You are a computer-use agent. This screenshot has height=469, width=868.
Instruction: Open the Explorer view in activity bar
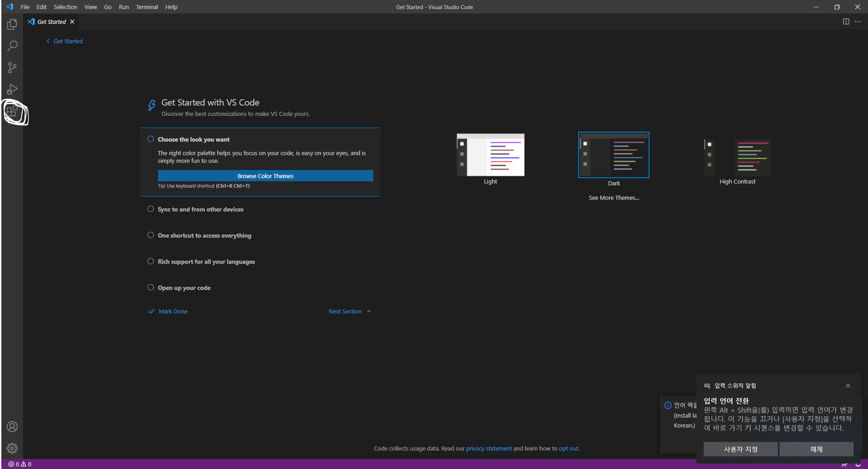(12, 24)
